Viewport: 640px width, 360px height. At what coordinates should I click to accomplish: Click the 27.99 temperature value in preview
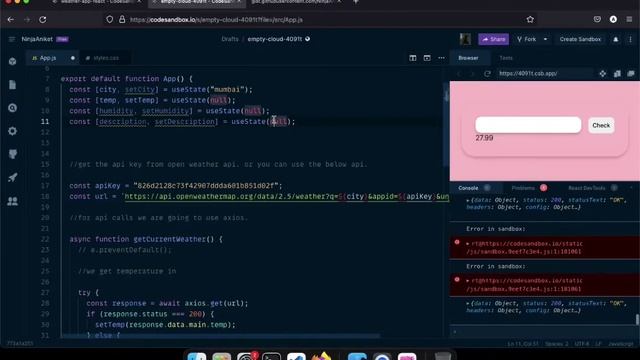[484, 138]
